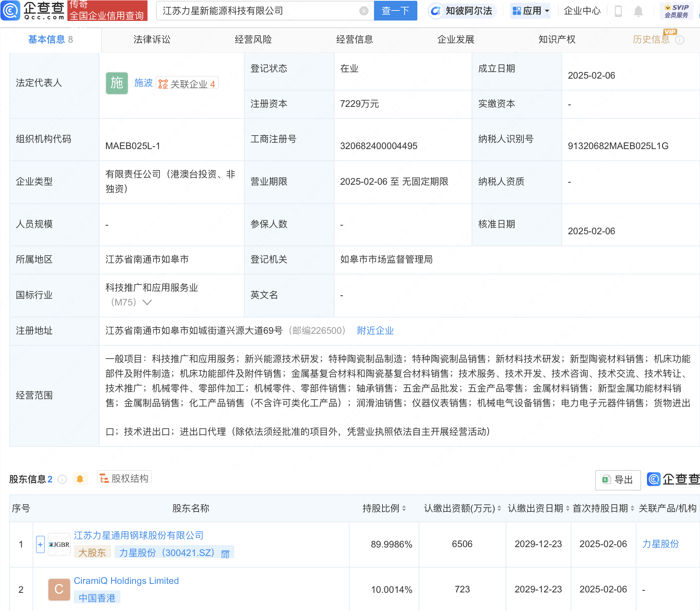700x611 pixels.
Task: Open the 股权结构 equity structure view
Action: (x=124, y=478)
